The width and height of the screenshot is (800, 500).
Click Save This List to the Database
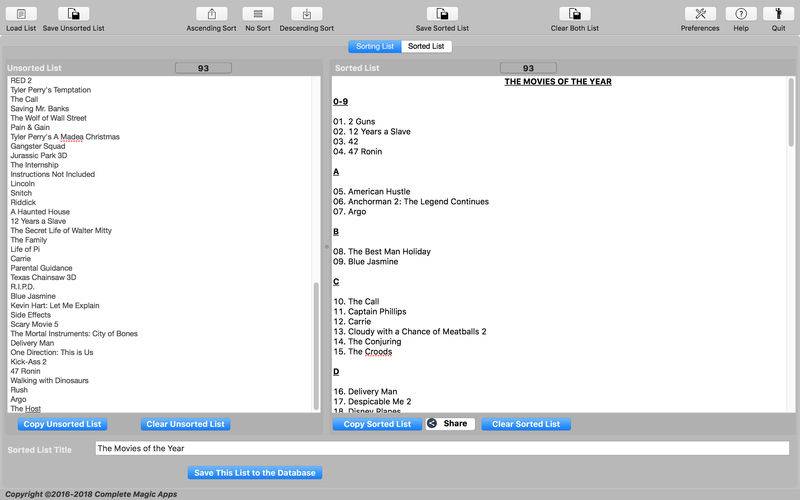coord(255,473)
